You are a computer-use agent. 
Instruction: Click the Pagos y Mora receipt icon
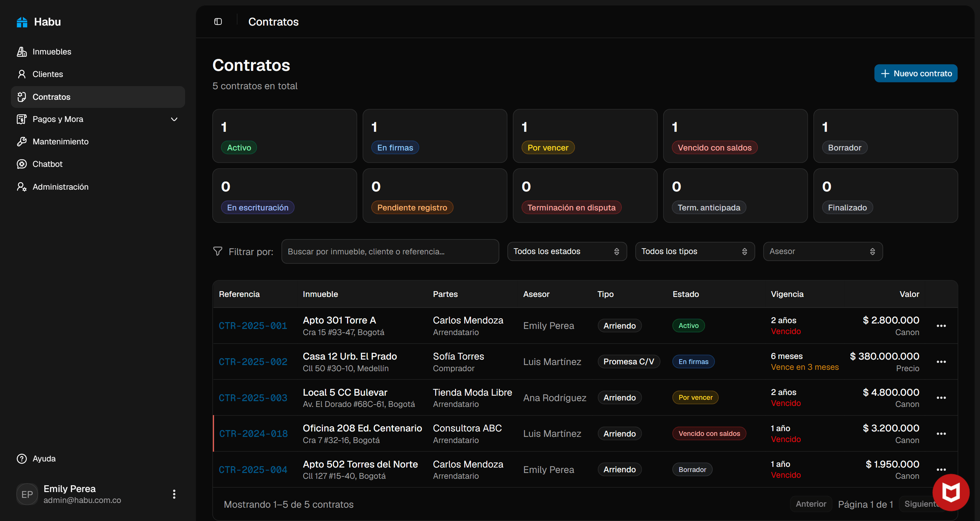pyautogui.click(x=22, y=119)
